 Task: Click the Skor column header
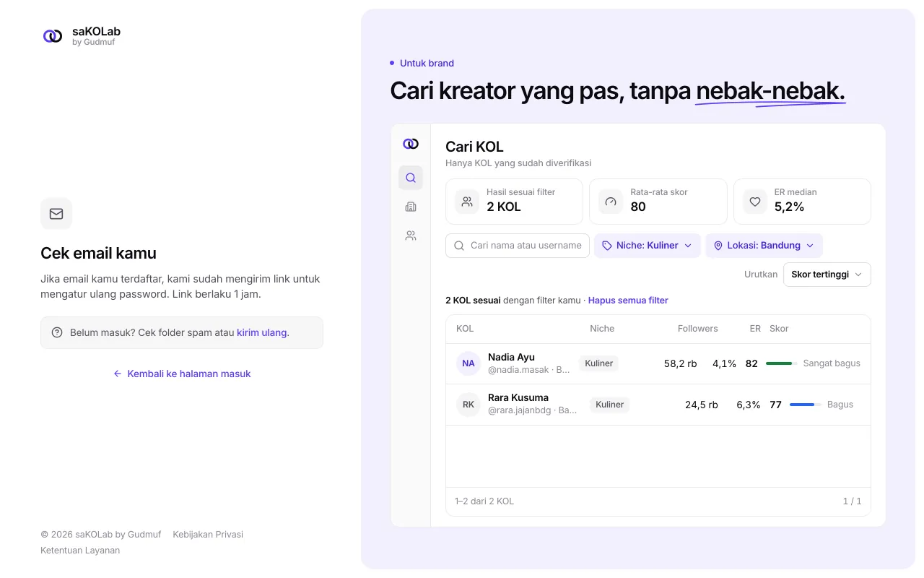click(x=779, y=329)
